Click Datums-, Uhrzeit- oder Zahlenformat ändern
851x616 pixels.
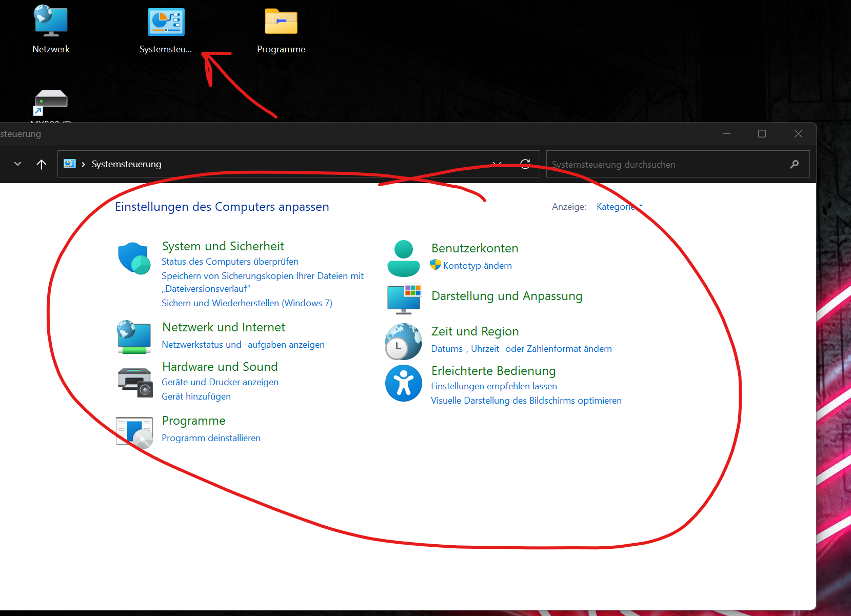point(521,349)
